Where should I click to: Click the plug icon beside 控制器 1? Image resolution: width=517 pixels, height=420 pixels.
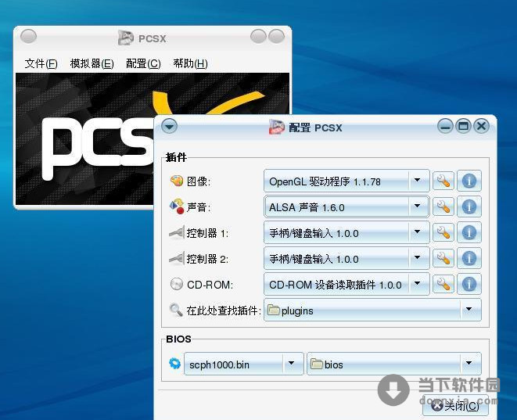pyautogui.click(x=177, y=232)
